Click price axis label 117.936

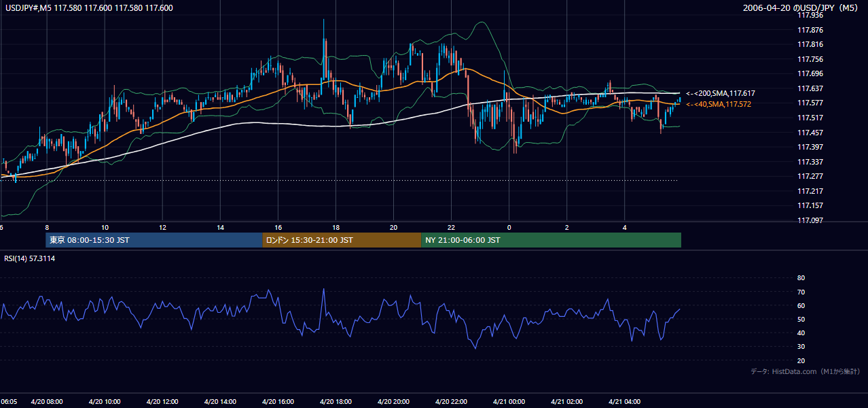(810, 15)
